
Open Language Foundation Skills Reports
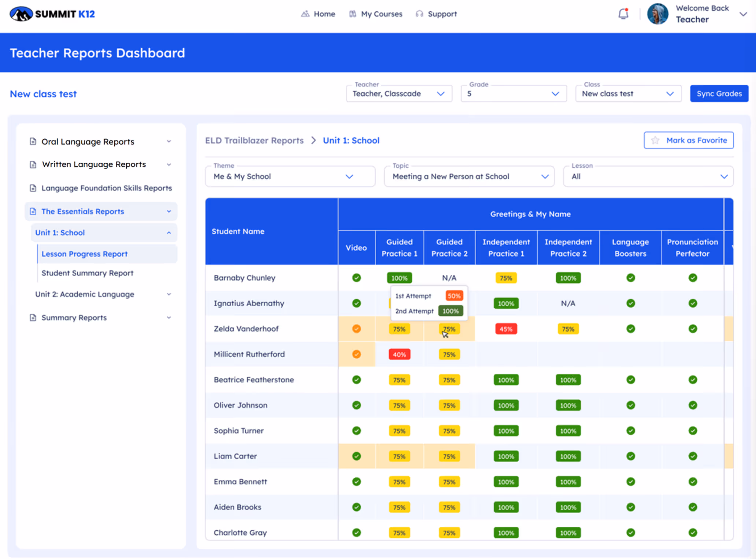(101, 188)
